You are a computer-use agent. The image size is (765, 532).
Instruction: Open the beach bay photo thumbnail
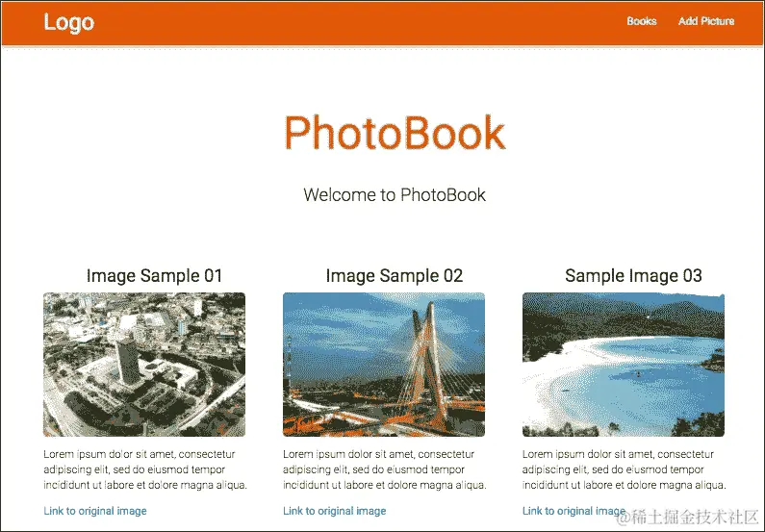(623, 365)
